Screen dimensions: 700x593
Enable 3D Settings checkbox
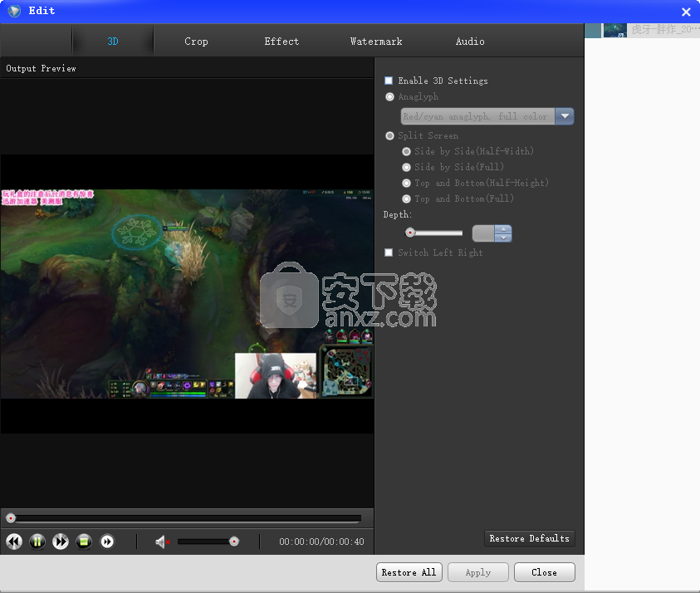pos(389,81)
